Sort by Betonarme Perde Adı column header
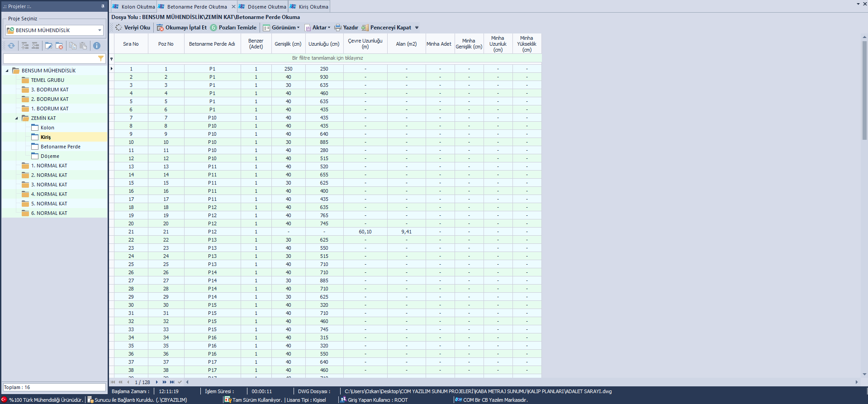Screen dimensions: 868x404 coord(212,44)
